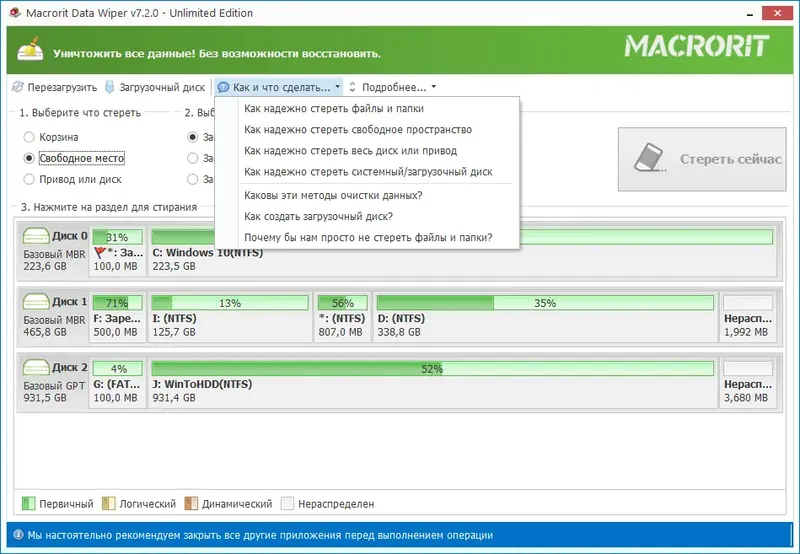Click the Динамический orange legend swatch
800x554 pixels.
(x=191, y=504)
